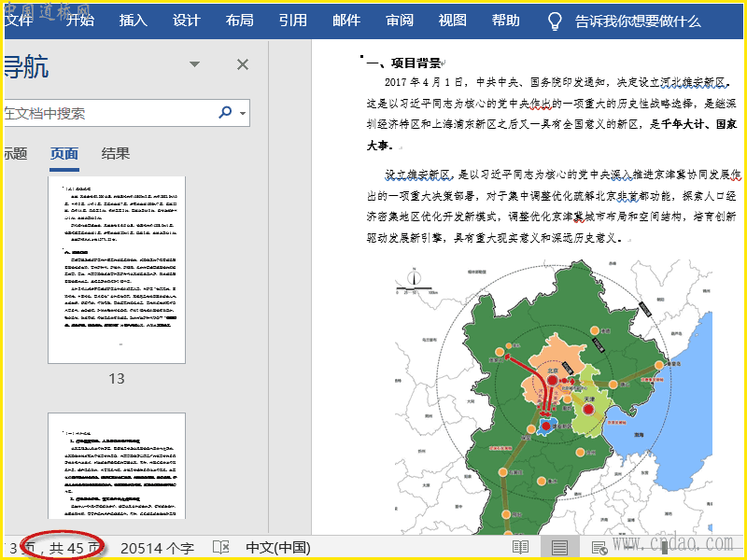The height and width of the screenshot is (560, 747).
Task: Switch to Web Layout view icon
Action: 599,548
